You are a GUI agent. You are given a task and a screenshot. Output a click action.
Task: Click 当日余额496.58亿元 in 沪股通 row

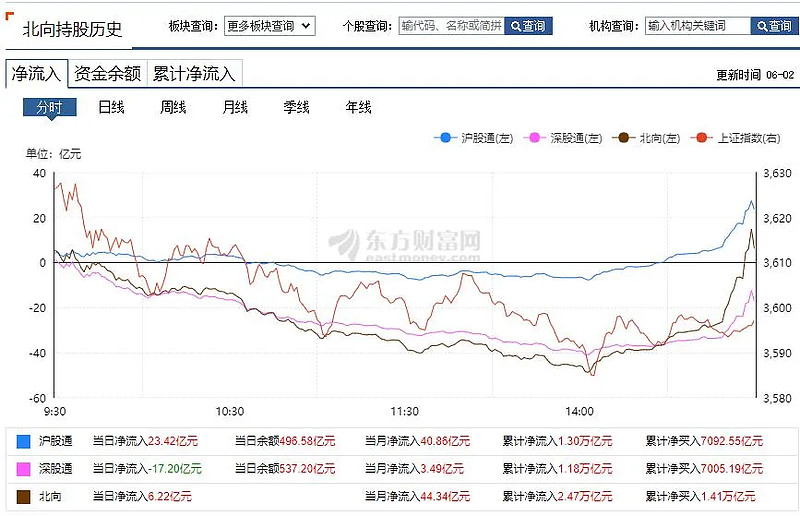[285, 441]
